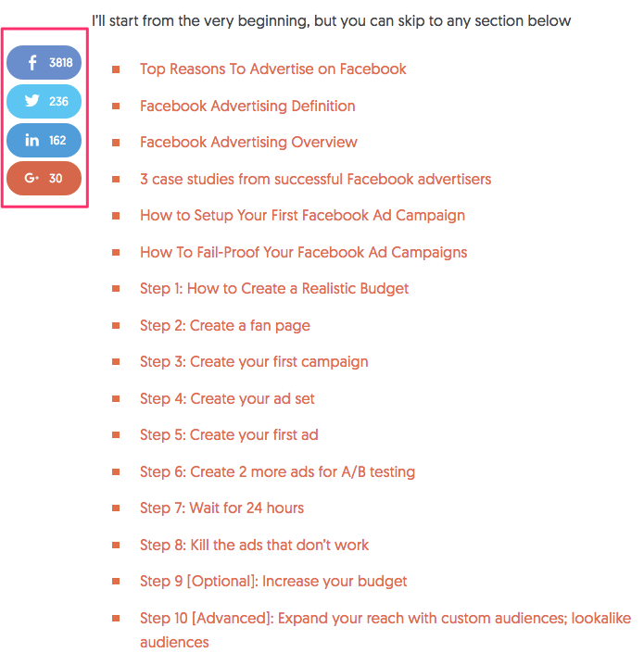
Task: Open the 3 case studies link
Action: tap(315, 179)
